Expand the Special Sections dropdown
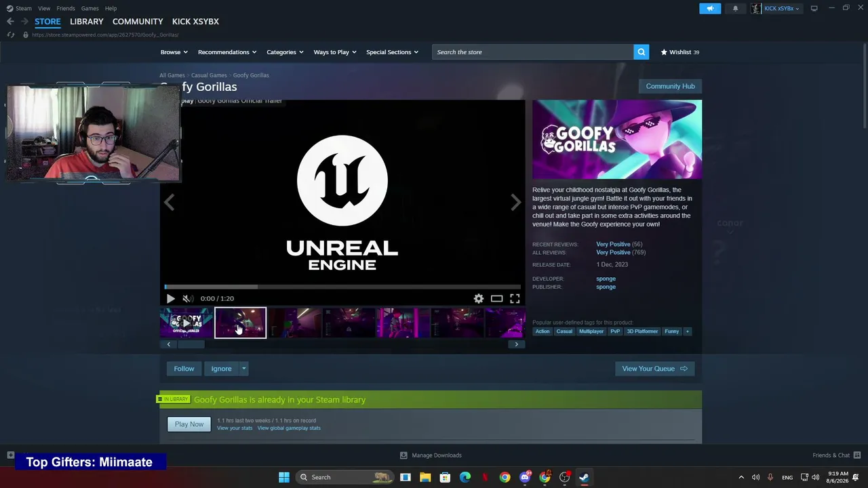Viewport: 868px width, 488px height. coord(392,52)
